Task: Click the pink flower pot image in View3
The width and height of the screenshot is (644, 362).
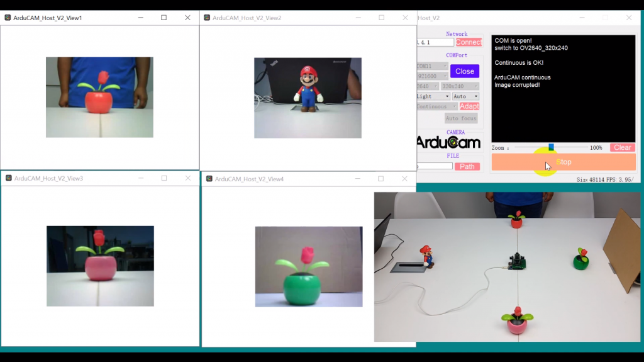Action: pyautogui.click(x=100, y=266)
